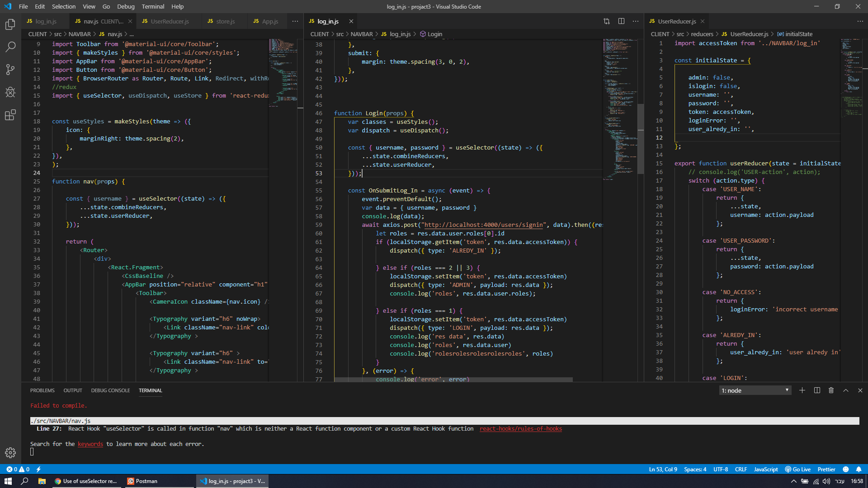Add a new terminal with plus icon

pyautogui.click(x=802, y=390)
